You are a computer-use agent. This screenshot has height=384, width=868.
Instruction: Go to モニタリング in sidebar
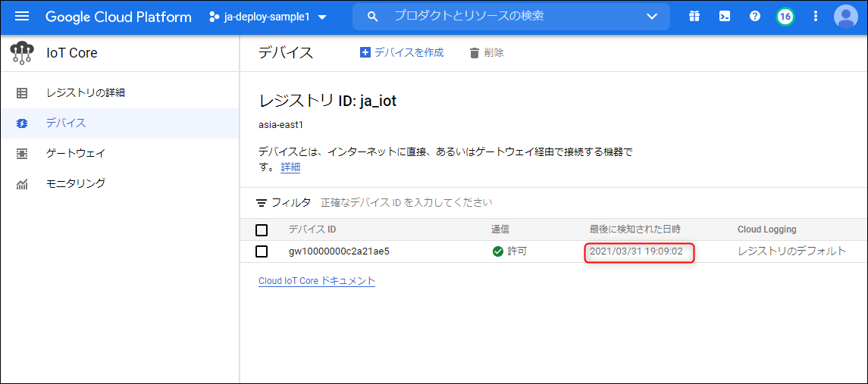point(76,183)
